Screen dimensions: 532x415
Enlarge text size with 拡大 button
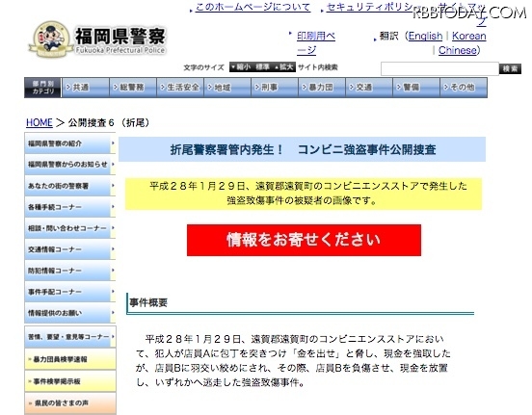(284, 67)
